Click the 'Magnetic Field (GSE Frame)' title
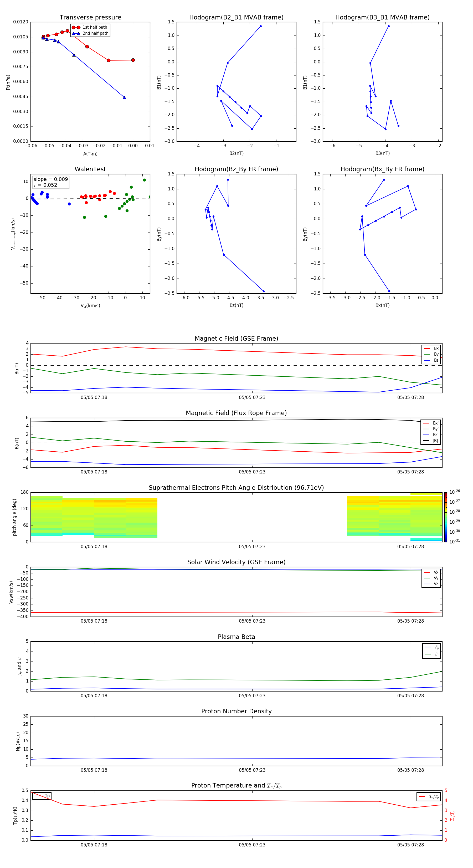This screenshot has height=868, width=473. click(236, 339)
